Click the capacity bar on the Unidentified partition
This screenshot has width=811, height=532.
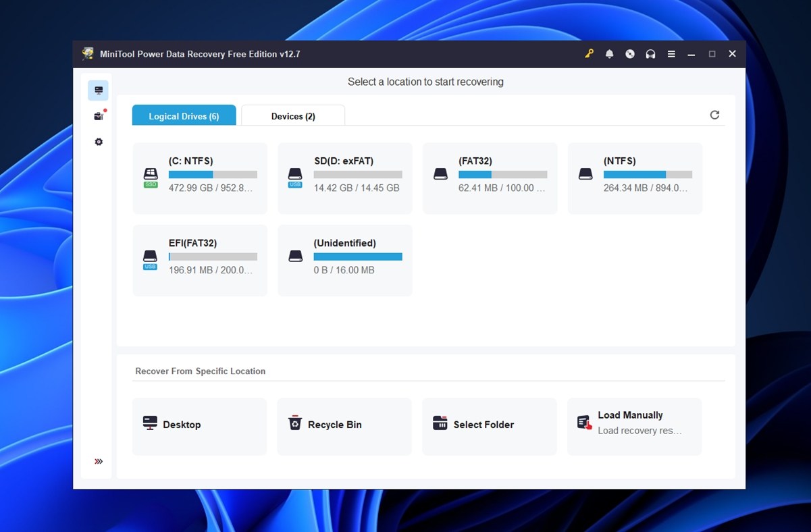357,257
